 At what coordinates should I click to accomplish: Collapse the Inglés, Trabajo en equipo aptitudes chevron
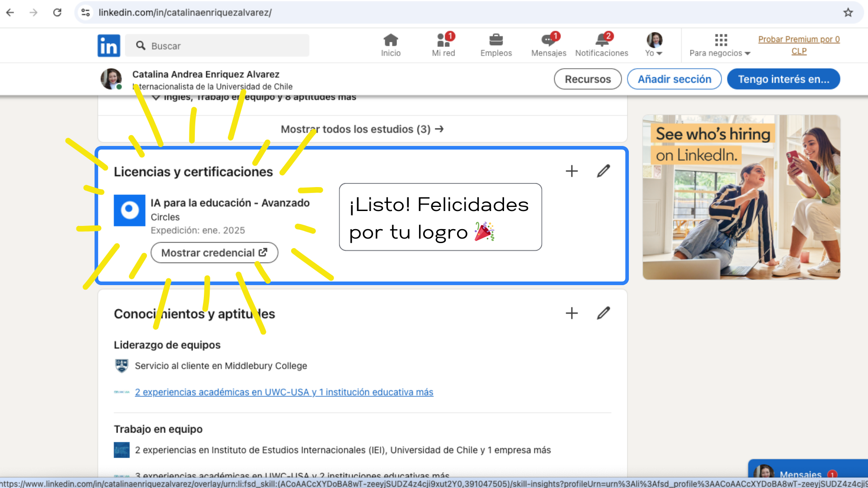156,97
